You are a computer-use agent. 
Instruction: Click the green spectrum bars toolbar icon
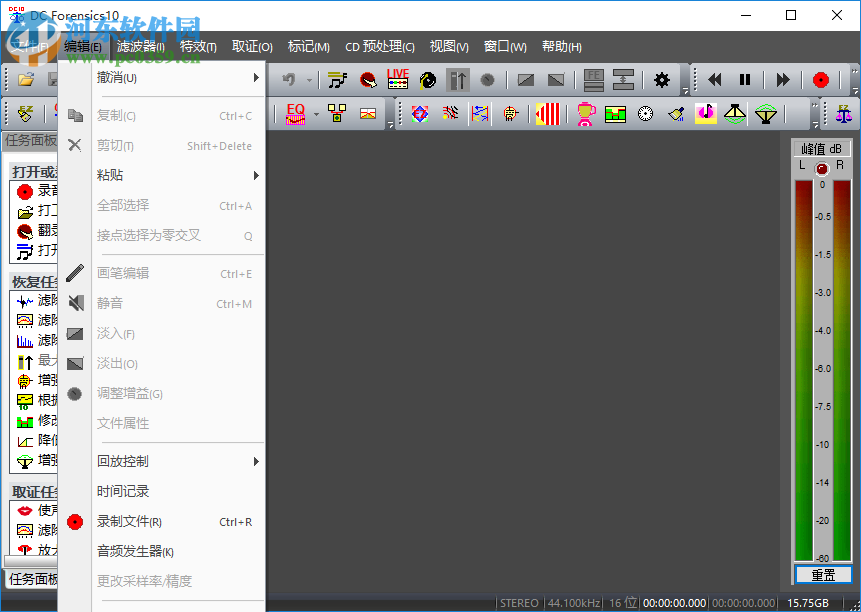point(616,114)
